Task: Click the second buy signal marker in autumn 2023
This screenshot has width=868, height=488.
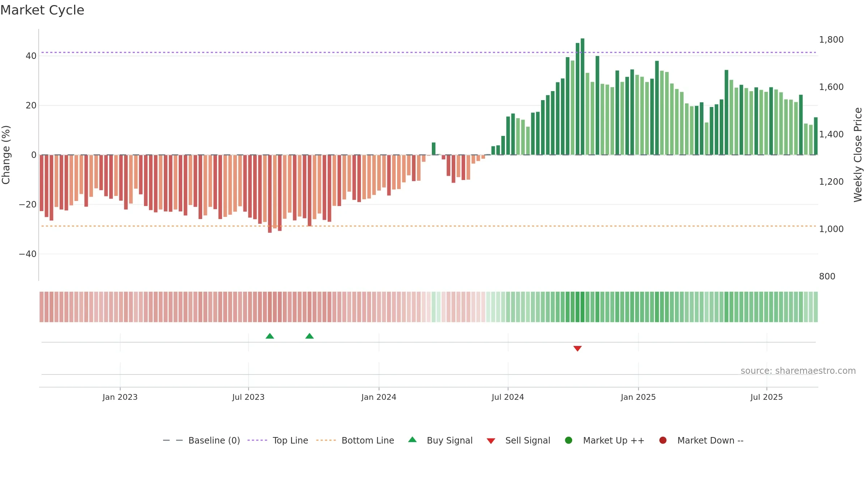Action: click(x=310, y=336)
